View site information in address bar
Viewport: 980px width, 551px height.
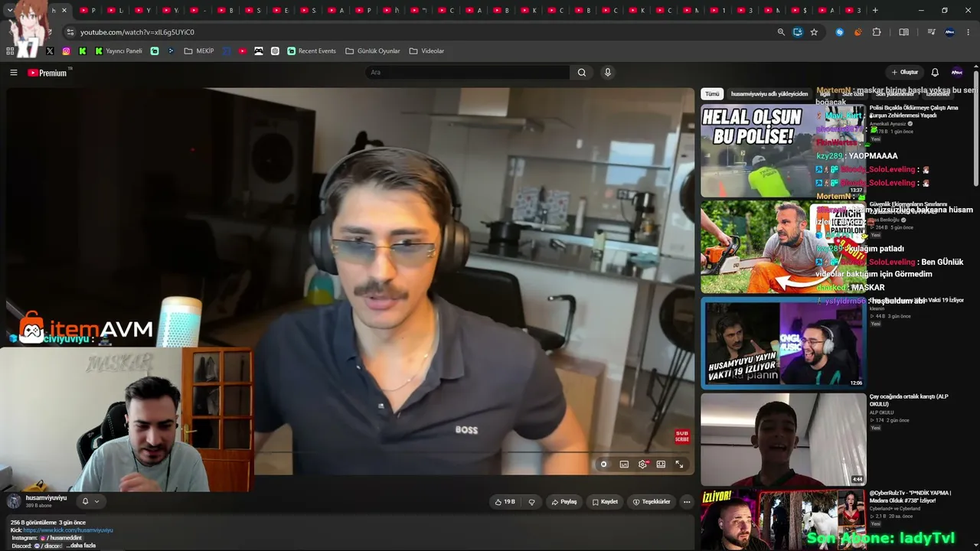[70, 32]
